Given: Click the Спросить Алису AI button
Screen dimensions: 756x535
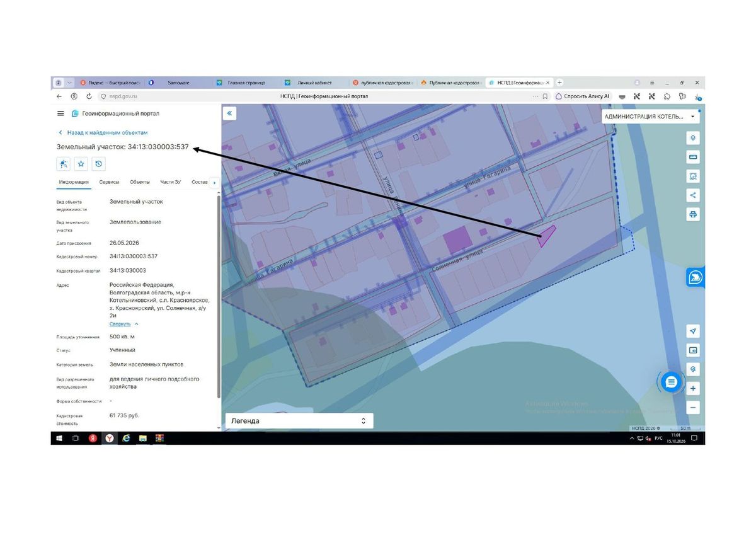Looking at the screenshot, I should click(x=583, y=96).
